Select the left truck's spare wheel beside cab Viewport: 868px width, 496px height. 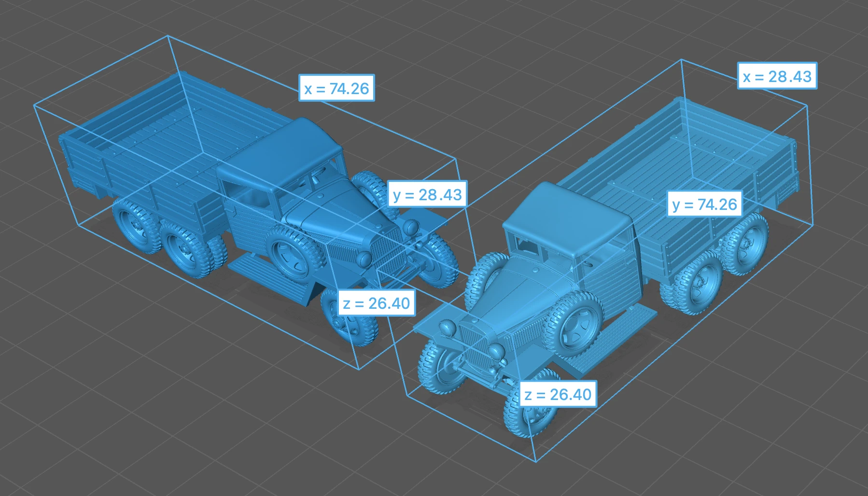[x=292, y=254]
